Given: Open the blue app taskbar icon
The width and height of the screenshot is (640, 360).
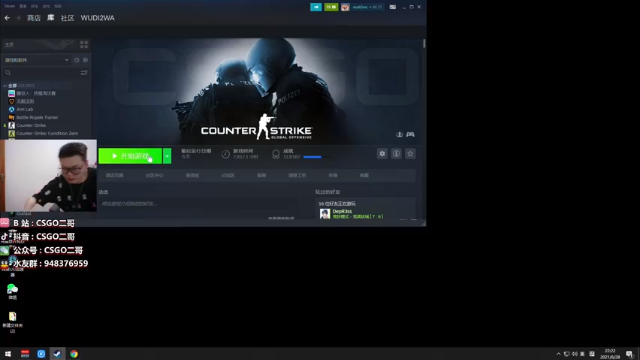Looking at the screenshot, I should tap(41, 354).
